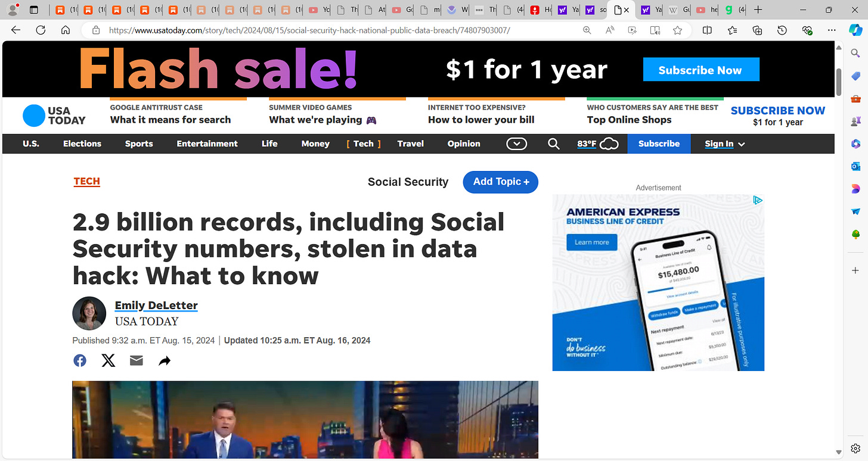Open the Money section
Screen dimensions: 868x461
pos(315,144)
